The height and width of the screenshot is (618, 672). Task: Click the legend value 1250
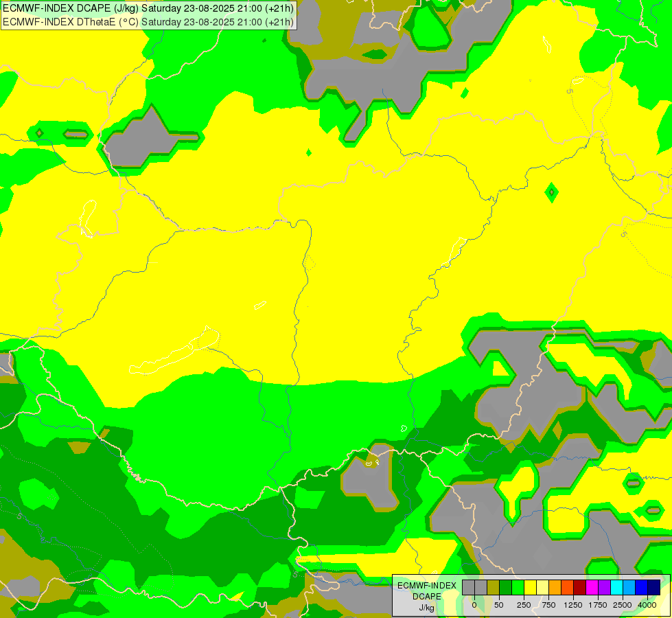pyautogui.click(x=573, y=605)
